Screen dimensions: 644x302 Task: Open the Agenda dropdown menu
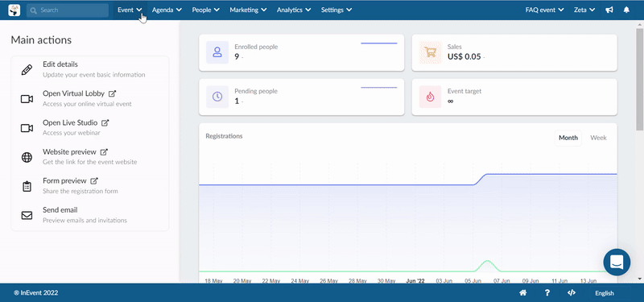pyautogui.click(x=167, y=10)
